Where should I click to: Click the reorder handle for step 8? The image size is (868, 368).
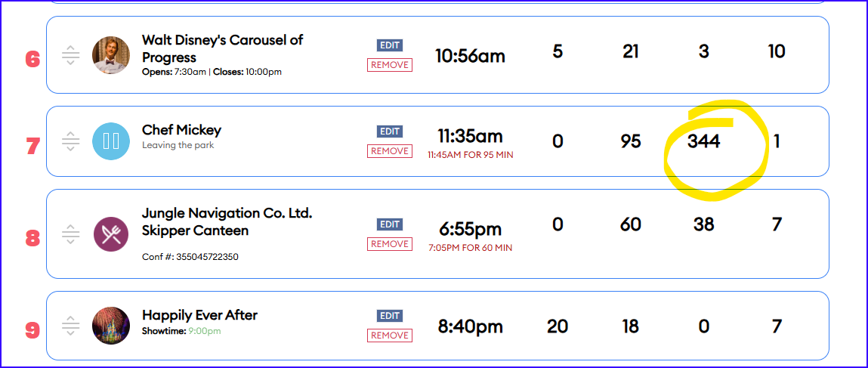(70, 234)
